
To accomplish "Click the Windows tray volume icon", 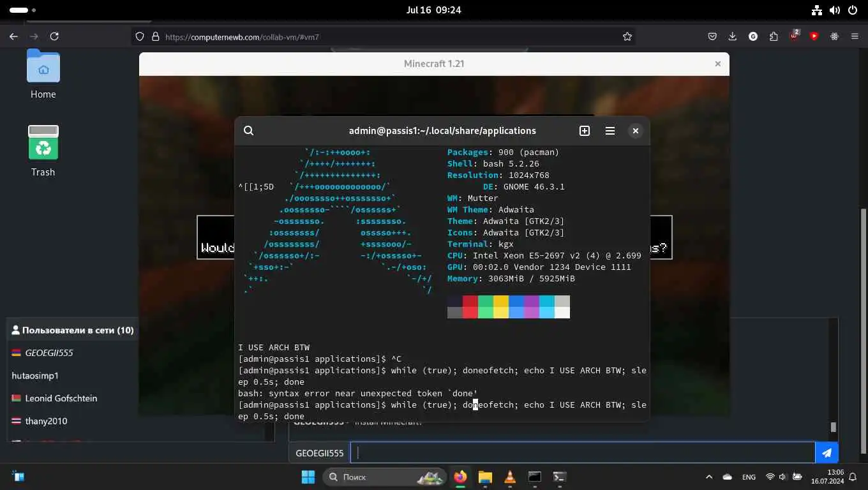I will pos(783,477).
